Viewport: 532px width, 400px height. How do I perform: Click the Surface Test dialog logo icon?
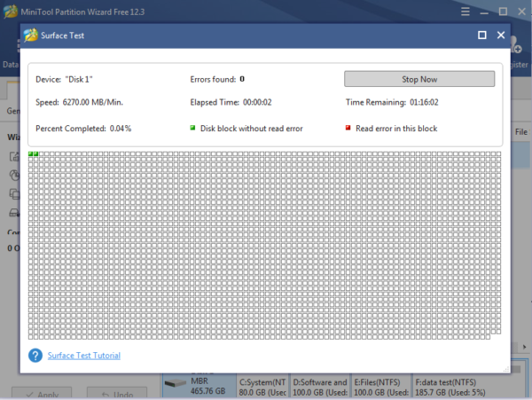30,35
